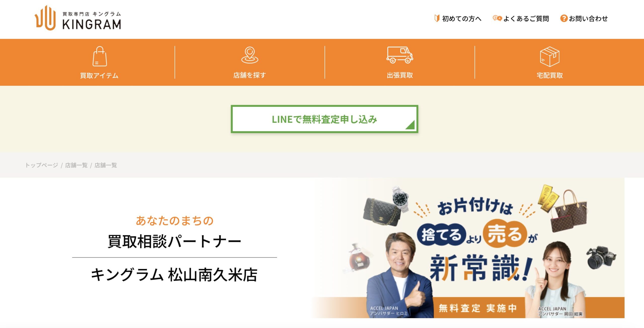644x328 pixels.
Task: Click the shopping bag icon for 買取アイテム
Action: [x=100, y=56]
